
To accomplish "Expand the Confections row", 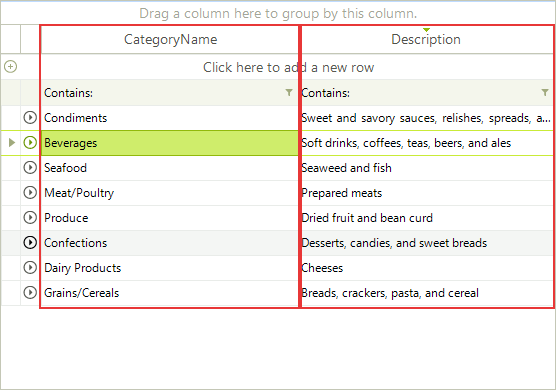I will point(30,243).
